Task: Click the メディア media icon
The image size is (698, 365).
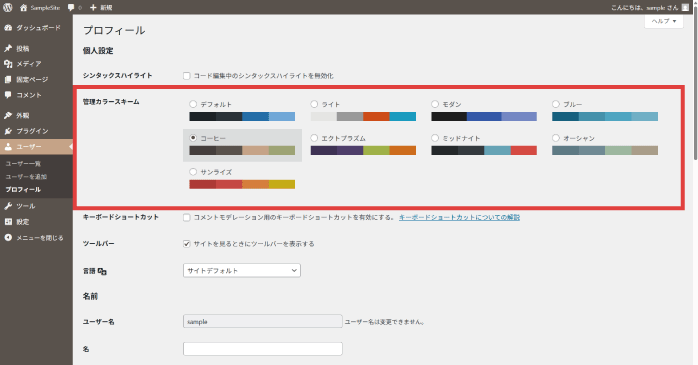Action: coord(8,64)
